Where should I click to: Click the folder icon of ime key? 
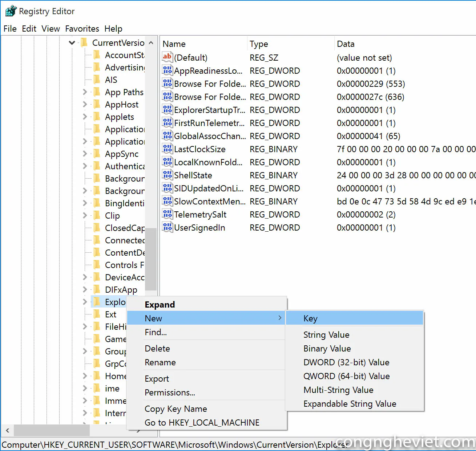97,388
